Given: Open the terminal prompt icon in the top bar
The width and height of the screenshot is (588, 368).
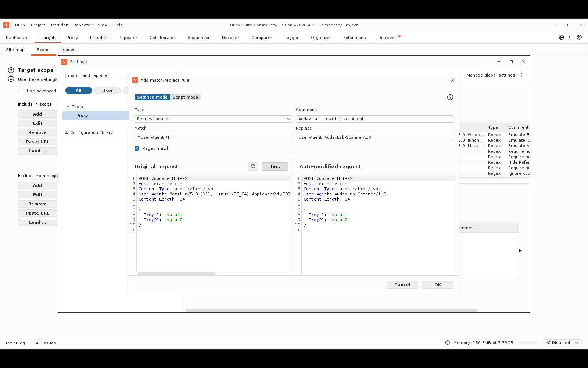Looking at the screenshot, I should pyautogui.click(x=570, y=38).
